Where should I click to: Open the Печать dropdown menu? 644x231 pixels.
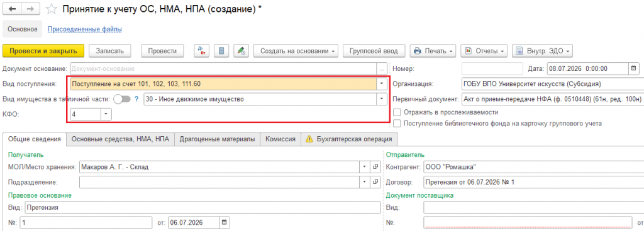point(433,51)
